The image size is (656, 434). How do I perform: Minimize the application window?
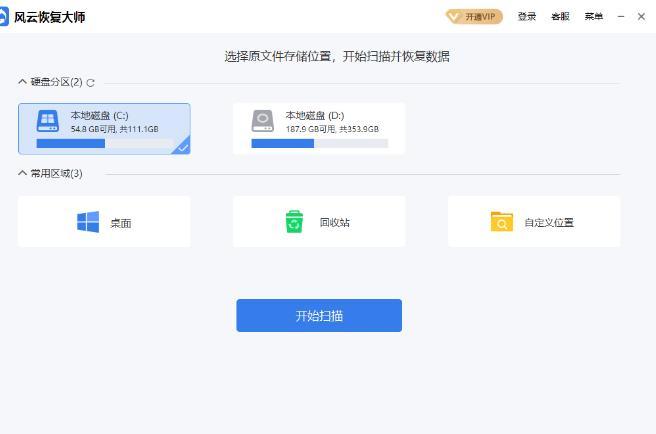pyautogui.click(x=621, y=16)
